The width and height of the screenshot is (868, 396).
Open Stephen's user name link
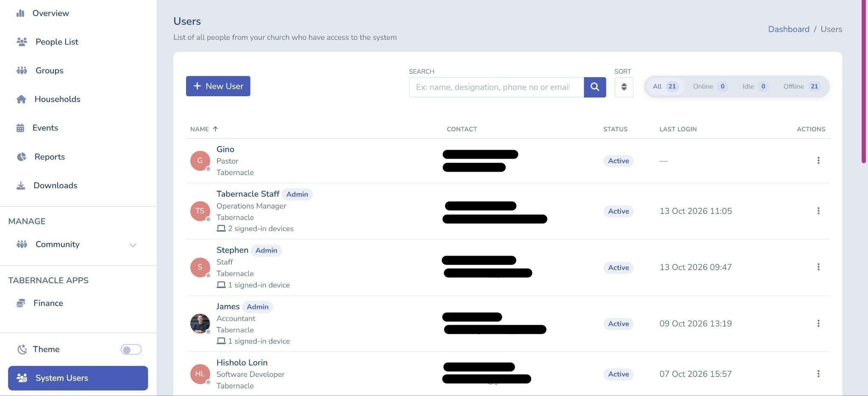click(232, 250)
